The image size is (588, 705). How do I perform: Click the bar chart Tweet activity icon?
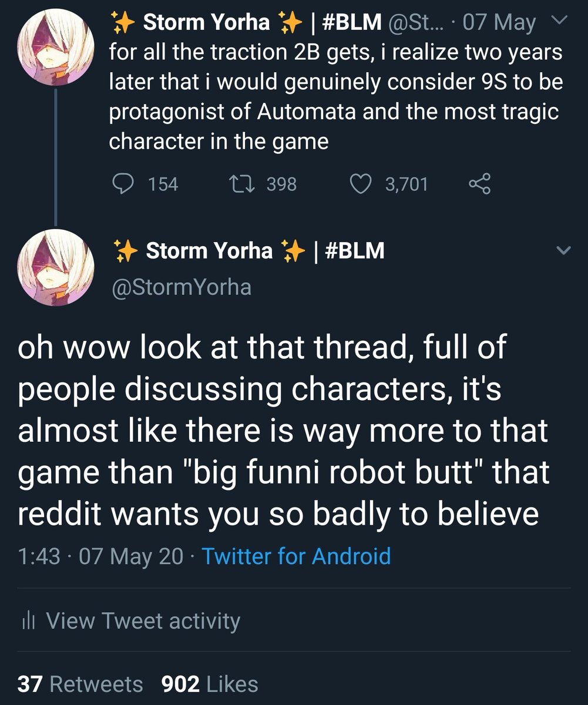(28, 621)
